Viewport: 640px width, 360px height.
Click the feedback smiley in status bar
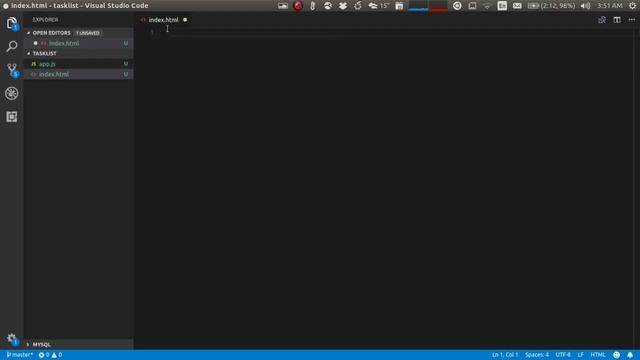point(616,355)
